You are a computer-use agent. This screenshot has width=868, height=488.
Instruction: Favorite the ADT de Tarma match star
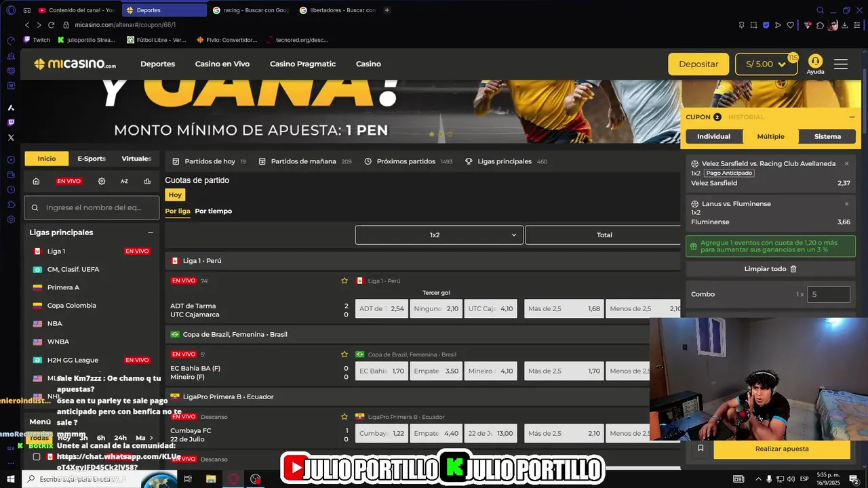point(344,281)
